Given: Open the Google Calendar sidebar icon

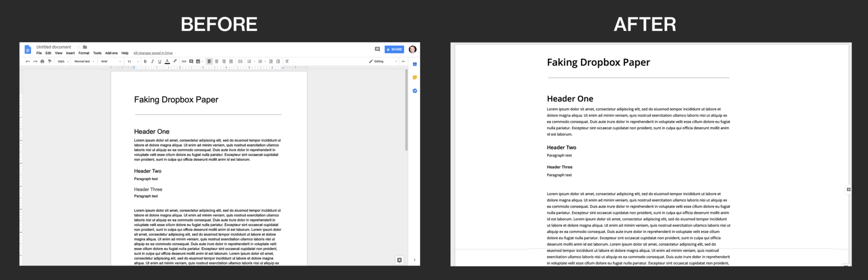Looking at the screenshot, I should (414, 64).
